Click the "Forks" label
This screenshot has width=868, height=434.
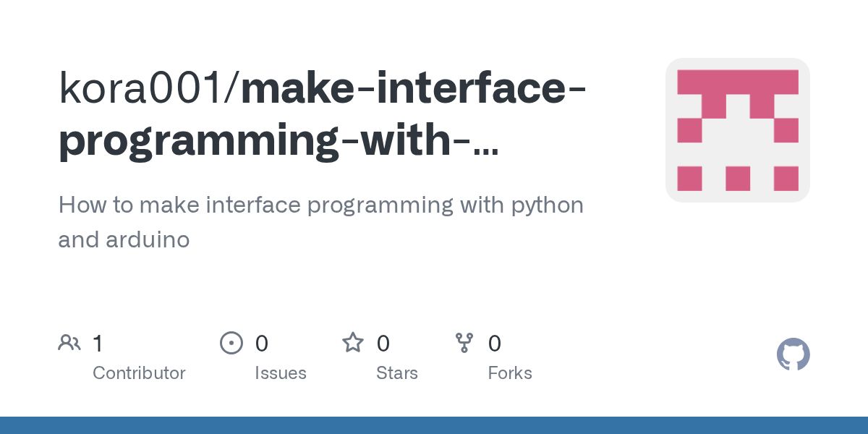(x=510, y=373)
